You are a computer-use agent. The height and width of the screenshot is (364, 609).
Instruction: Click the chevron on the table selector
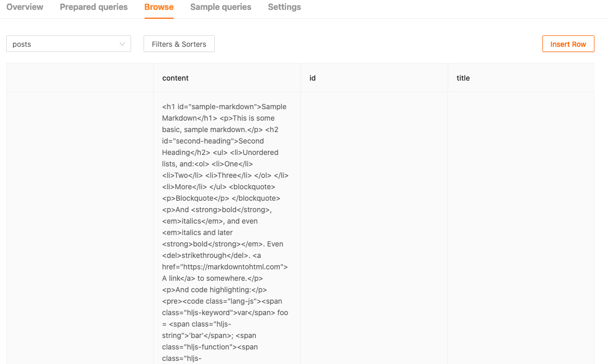click(122, 44)
